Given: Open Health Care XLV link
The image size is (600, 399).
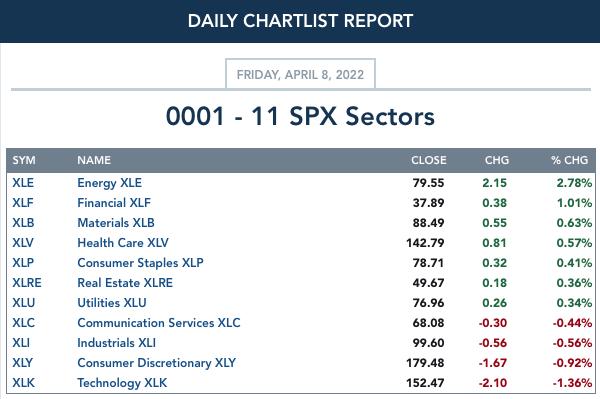Looking at the screenshot, I should 123,243.
